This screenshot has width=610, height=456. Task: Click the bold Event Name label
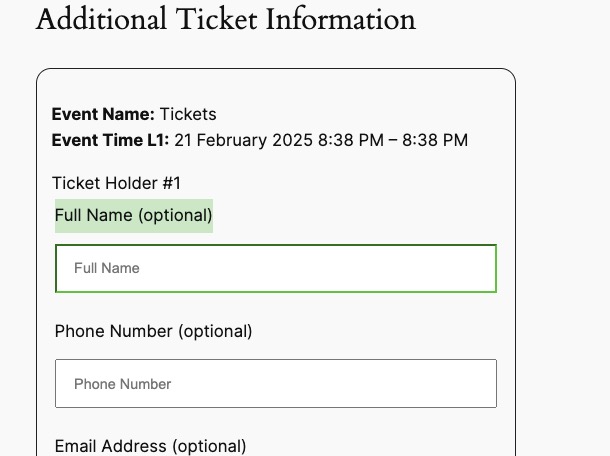(103, 114)
